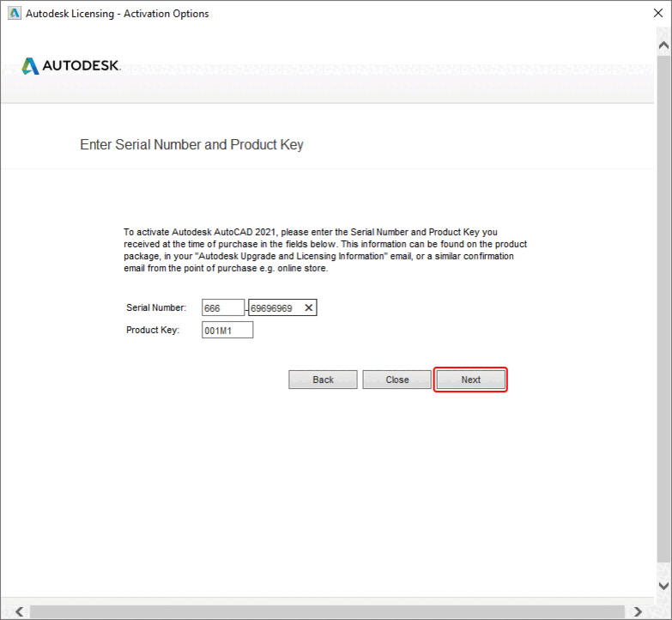Click the Autodesk logo in header
Viewport: 672px width, 620px height.
pyautogui.click(x=71, y=65)
